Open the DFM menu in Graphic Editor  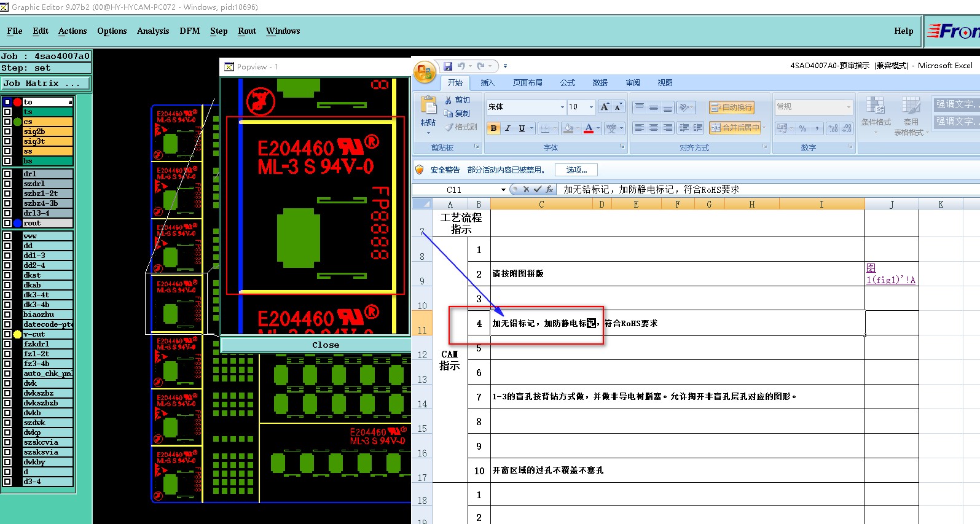(x=190, y=31)
